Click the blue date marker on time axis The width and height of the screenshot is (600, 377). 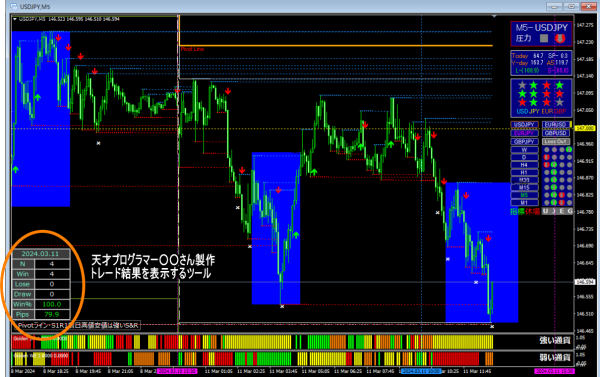[x=421, y=371]
